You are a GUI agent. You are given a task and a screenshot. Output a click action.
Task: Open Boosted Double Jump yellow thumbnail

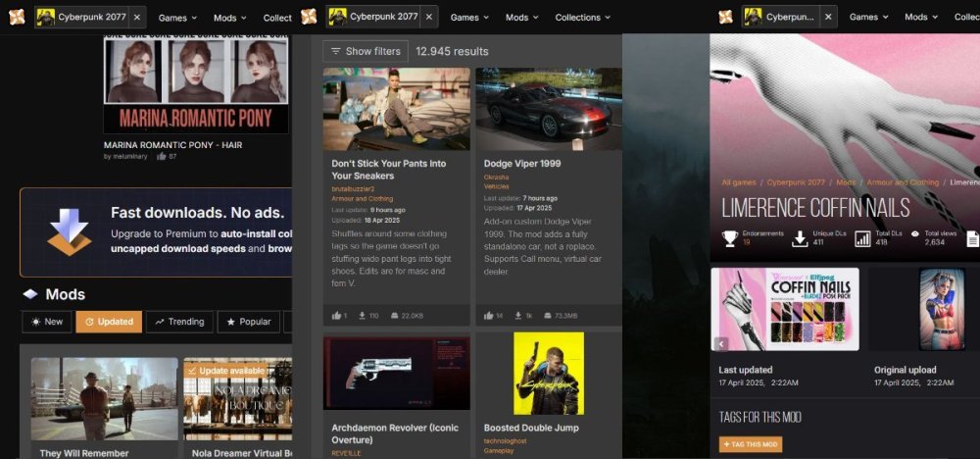[549, 374]
